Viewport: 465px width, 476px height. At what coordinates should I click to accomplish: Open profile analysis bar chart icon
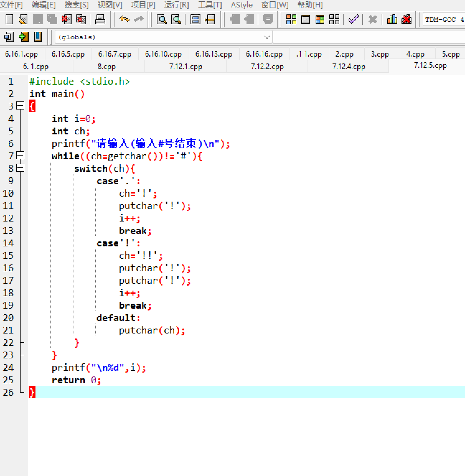pyautogui.click(x=392, y=19)
